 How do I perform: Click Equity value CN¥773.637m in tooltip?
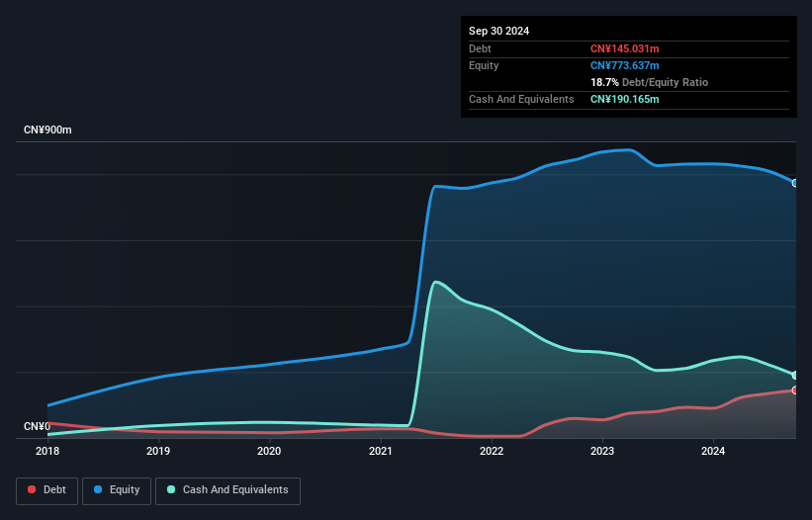point(624,65)
